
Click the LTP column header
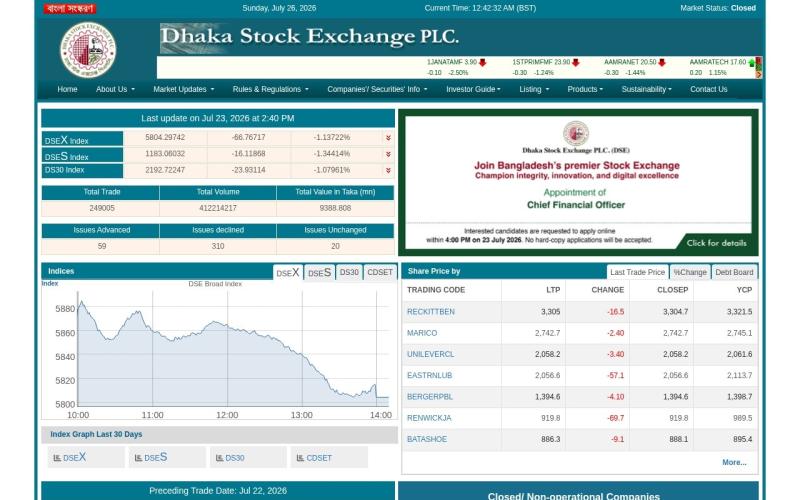pyautogui.click(x=553, y=290)
